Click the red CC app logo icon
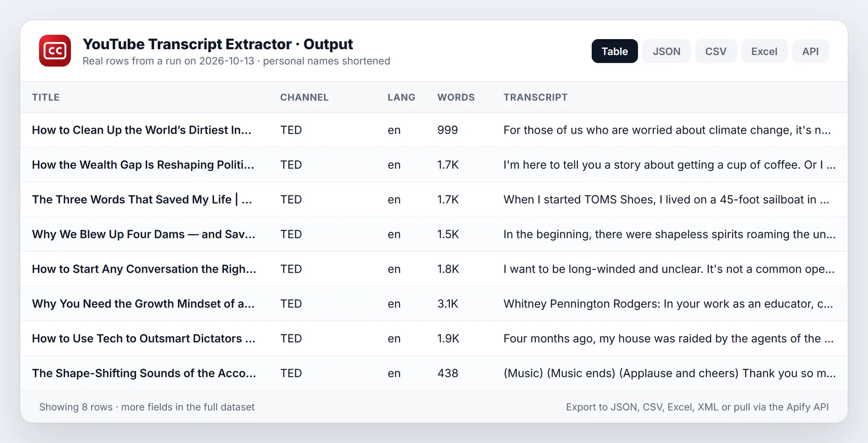The image size is (868, 443). pyautogui.click(x=55, y=51)
